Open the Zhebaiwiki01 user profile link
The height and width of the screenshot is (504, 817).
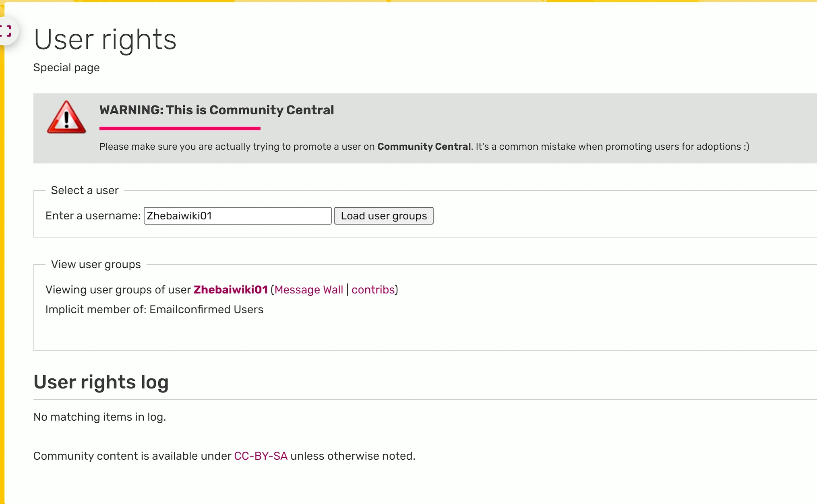(x=230, y=290)
